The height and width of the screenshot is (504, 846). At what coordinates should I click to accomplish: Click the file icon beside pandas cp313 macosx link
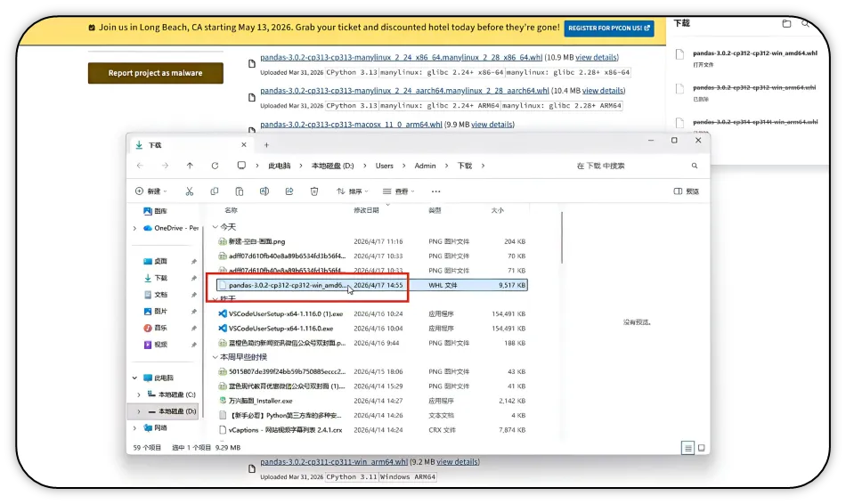click(x=251, y=130)
